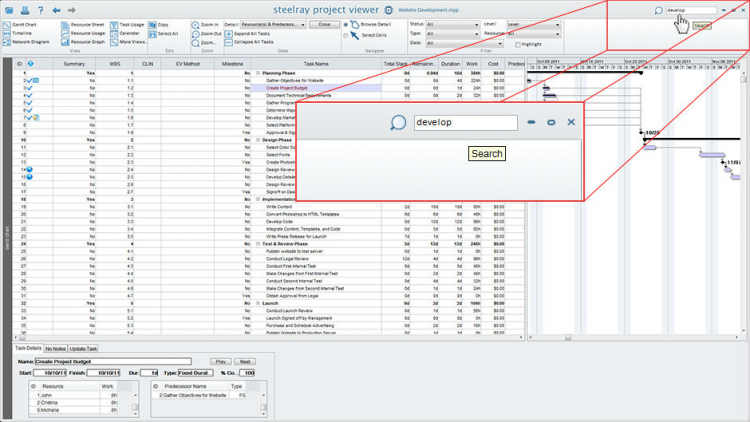
Task: Click Expand All Tasks
Action: [x=248, y=34]
